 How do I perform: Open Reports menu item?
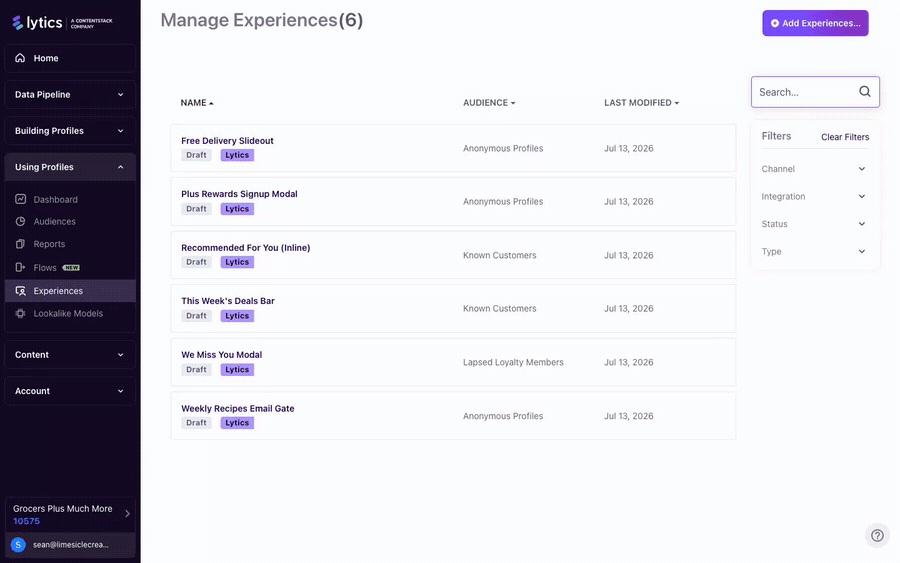click(70, 244)
